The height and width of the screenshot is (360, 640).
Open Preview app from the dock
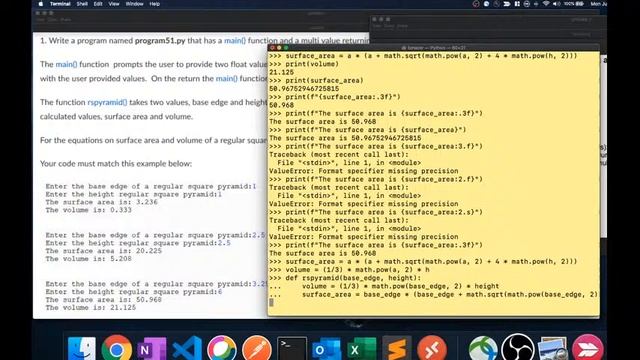(553, 348)
